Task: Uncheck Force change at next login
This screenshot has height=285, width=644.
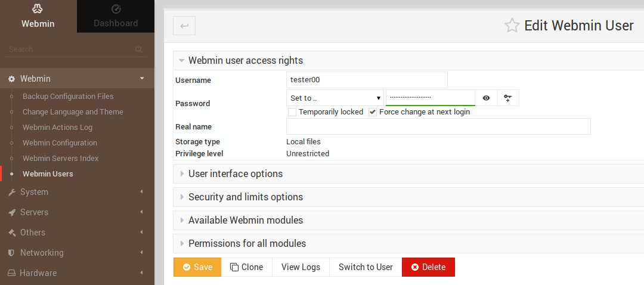Action: [x=373, y=112]
